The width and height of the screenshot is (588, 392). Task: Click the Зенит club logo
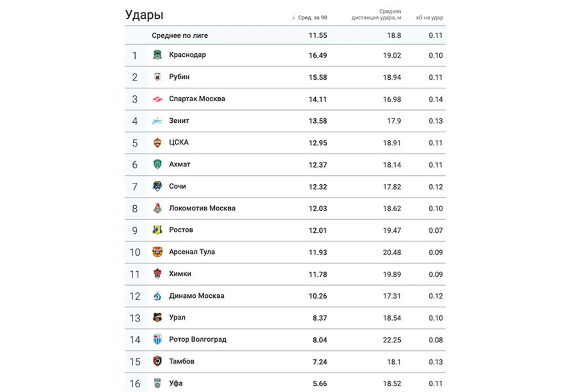[x=157, y=121]
